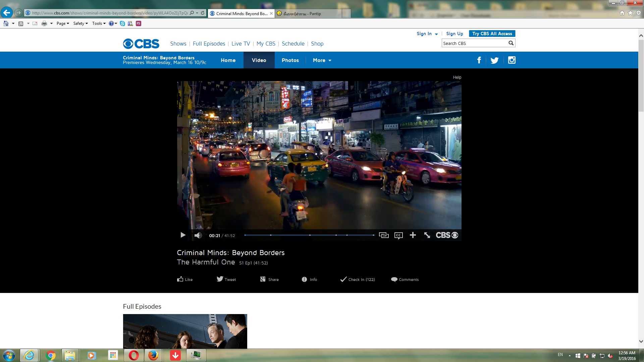The image size is (644, 362).
Task: Seek on the video progress bar
Action: [309, 235]
